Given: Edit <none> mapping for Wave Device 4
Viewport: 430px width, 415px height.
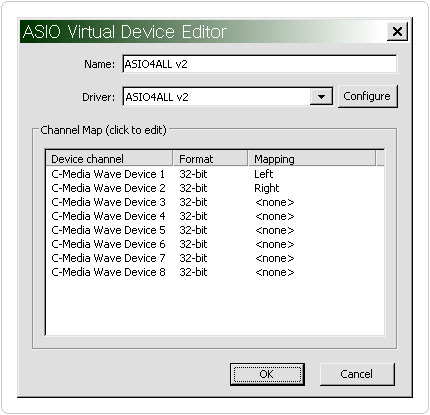Looking at the screenshot, I should [275, 216].
